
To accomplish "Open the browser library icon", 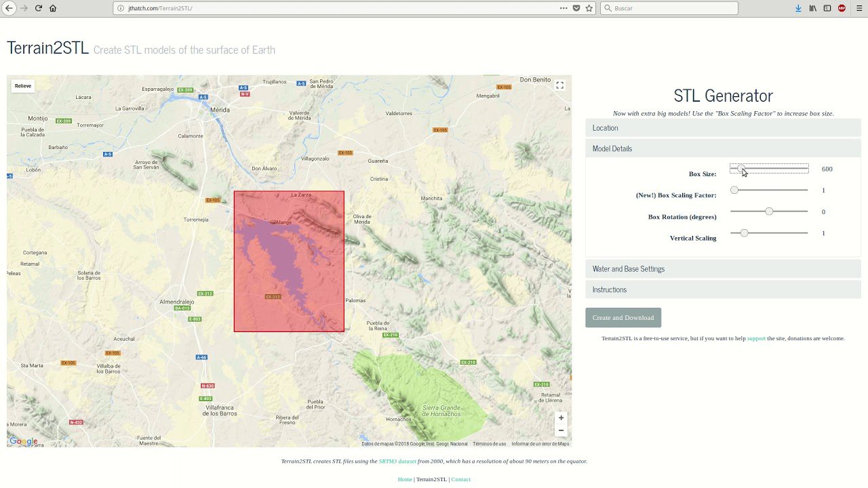I will point(812,8).
